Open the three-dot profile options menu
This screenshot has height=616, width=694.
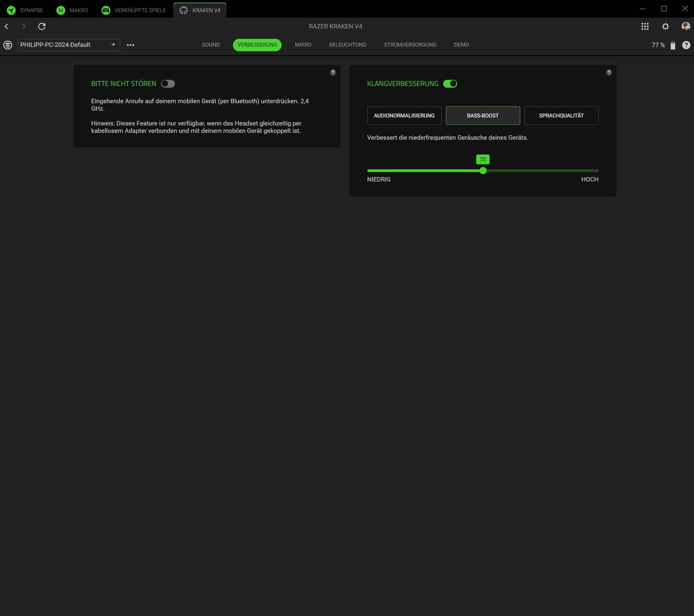click(x=130, y=45)
